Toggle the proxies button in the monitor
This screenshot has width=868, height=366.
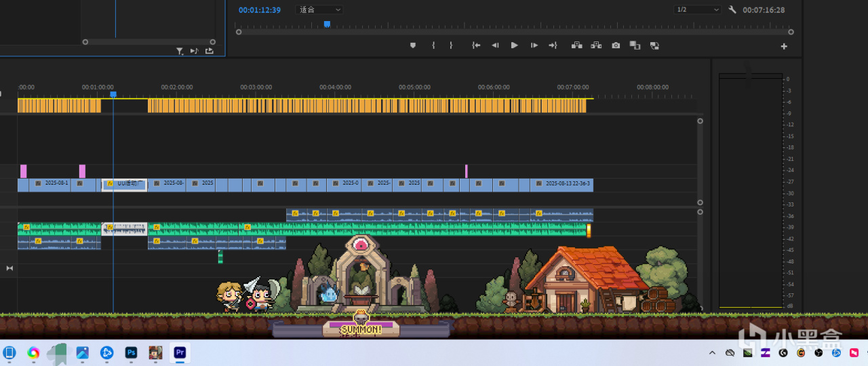click(654, 45)
